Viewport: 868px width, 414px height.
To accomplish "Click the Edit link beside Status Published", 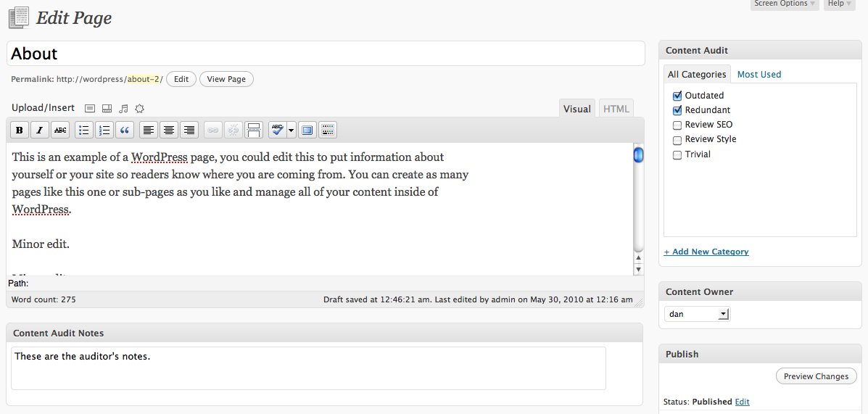I will coord(743,402).
